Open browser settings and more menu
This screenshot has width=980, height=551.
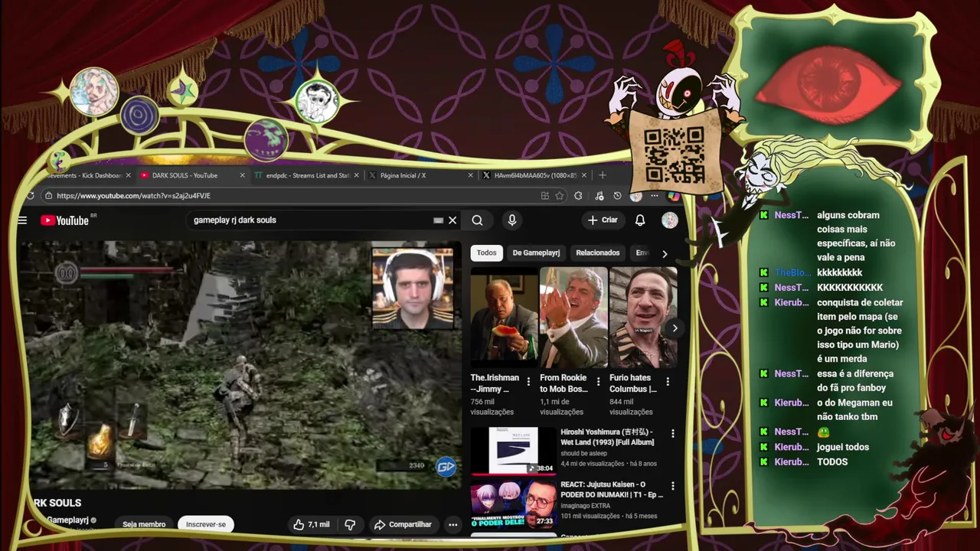[655, 196]
